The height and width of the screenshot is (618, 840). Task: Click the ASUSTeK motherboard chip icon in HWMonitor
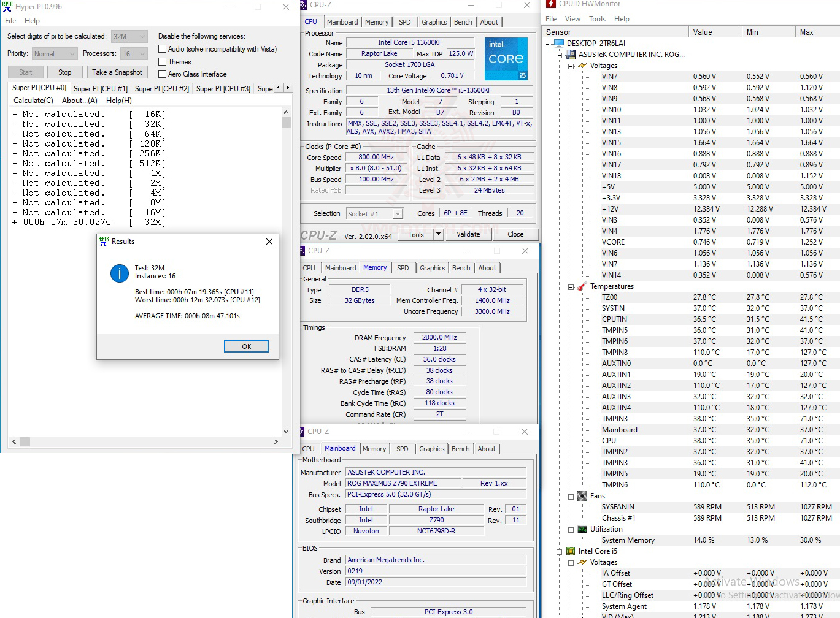[571, 55]
